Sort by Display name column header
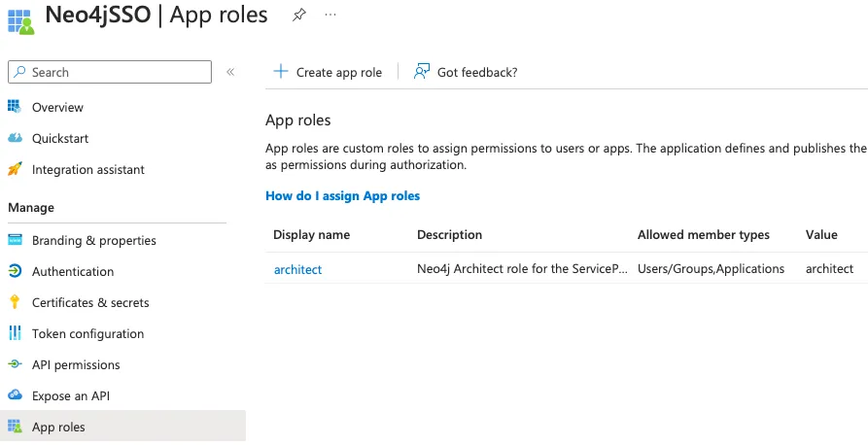868x445 pixels. (311, 235)
